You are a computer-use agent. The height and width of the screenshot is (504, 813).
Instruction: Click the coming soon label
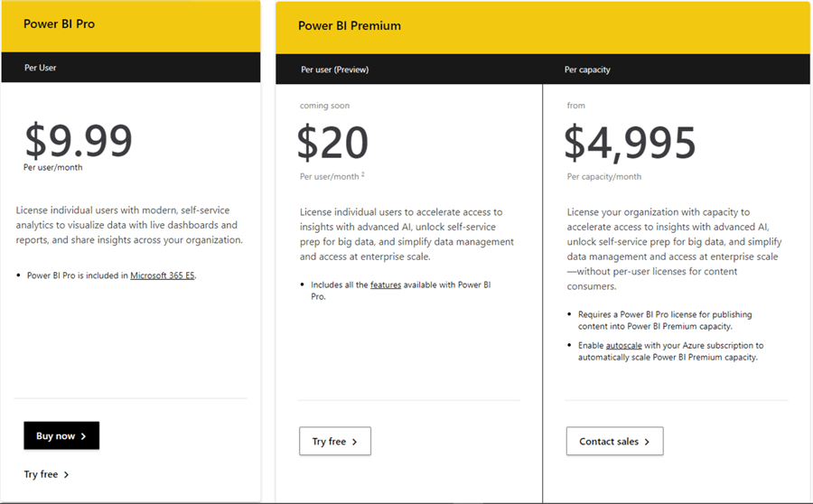pyautogui.click(x=324, y=106)
